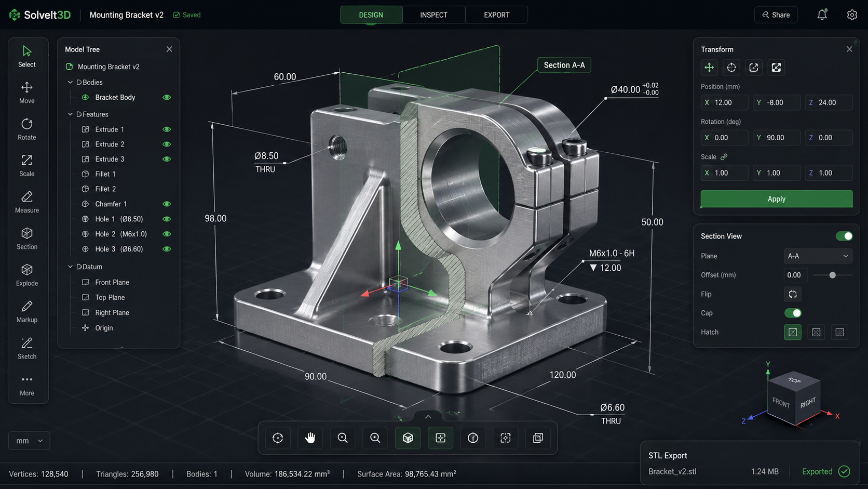Open the settings gear
This screenshot has width=868, height=489.
coord(852,15)
